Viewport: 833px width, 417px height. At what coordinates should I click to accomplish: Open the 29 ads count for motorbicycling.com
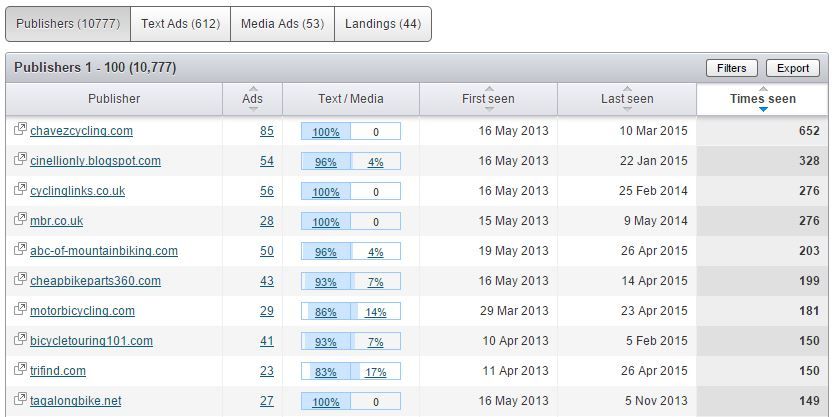(x=267, y=311)
